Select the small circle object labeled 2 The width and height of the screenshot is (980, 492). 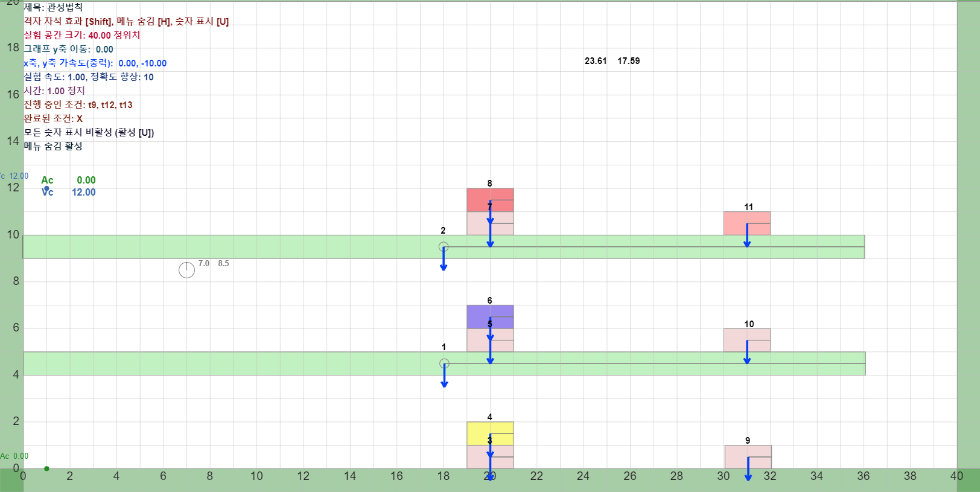point(444,247)
